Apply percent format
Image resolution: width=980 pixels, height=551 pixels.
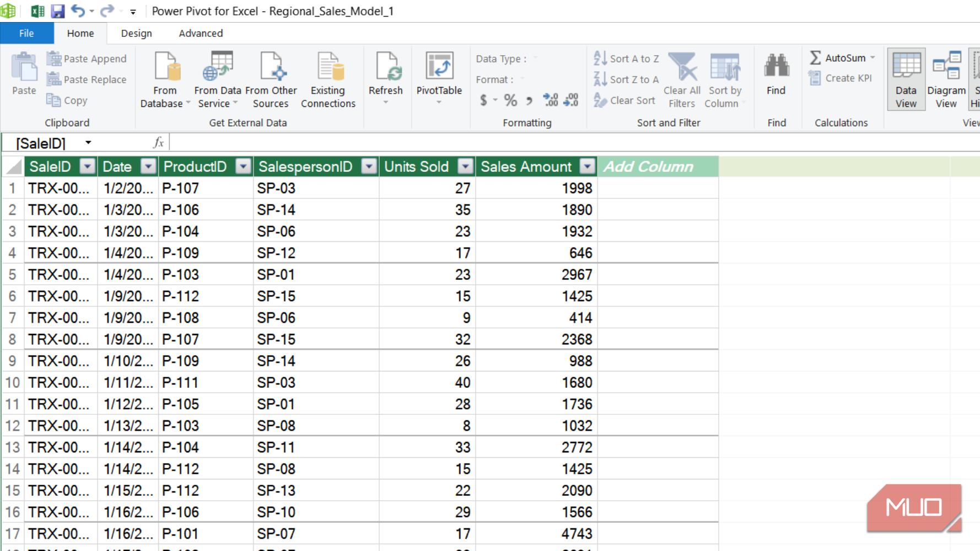click(x=510, y=100)
